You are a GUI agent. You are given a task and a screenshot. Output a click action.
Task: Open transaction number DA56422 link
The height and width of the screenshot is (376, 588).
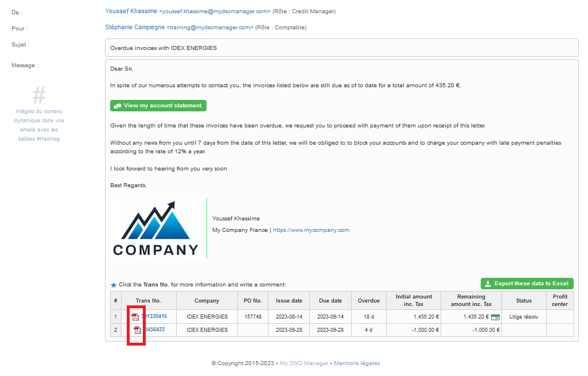pos(154,330)
